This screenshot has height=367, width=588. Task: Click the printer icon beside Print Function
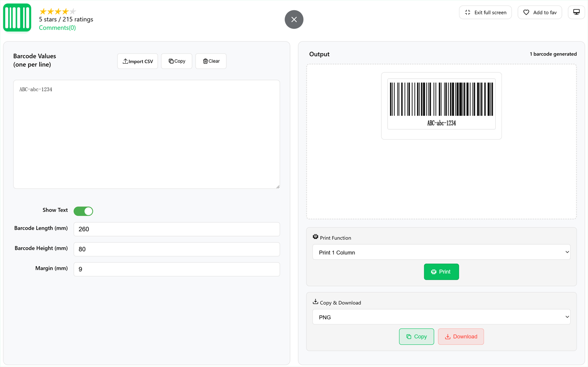[316, 237]
